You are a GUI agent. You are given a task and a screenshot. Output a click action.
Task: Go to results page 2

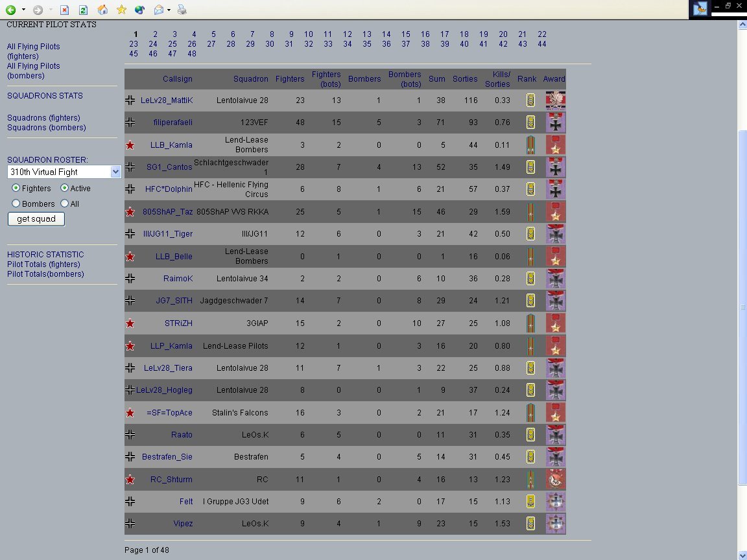(156, 34)
